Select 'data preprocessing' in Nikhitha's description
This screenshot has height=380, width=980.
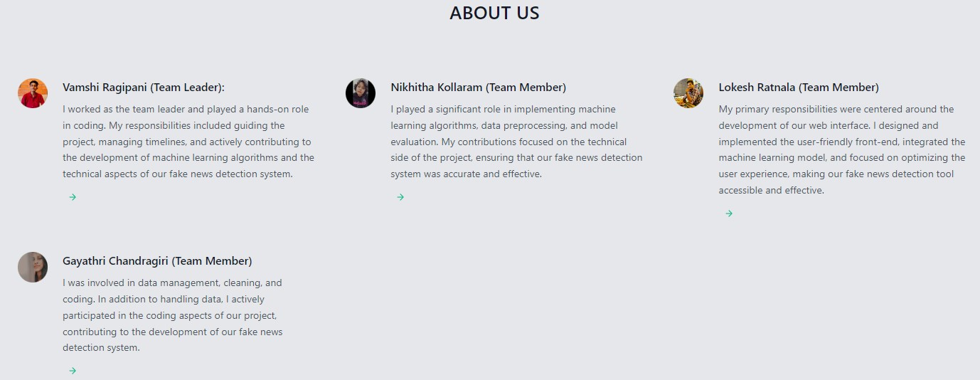coord(523,125)
